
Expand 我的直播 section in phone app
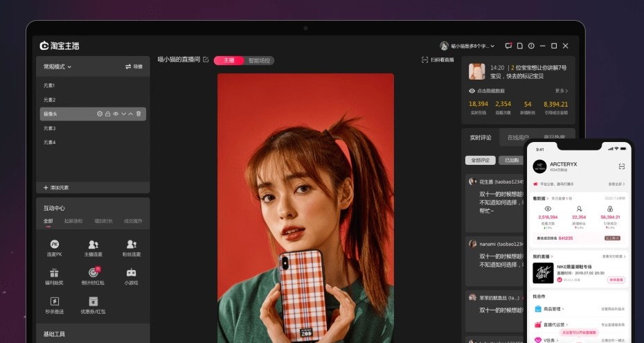point(543,256)
